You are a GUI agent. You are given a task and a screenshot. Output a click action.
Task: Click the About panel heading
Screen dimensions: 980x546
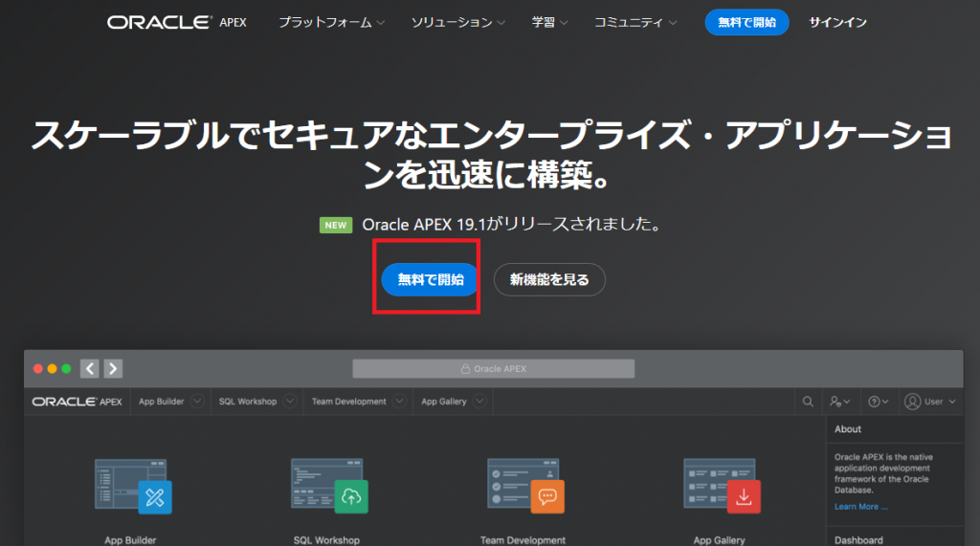[848, 429]
